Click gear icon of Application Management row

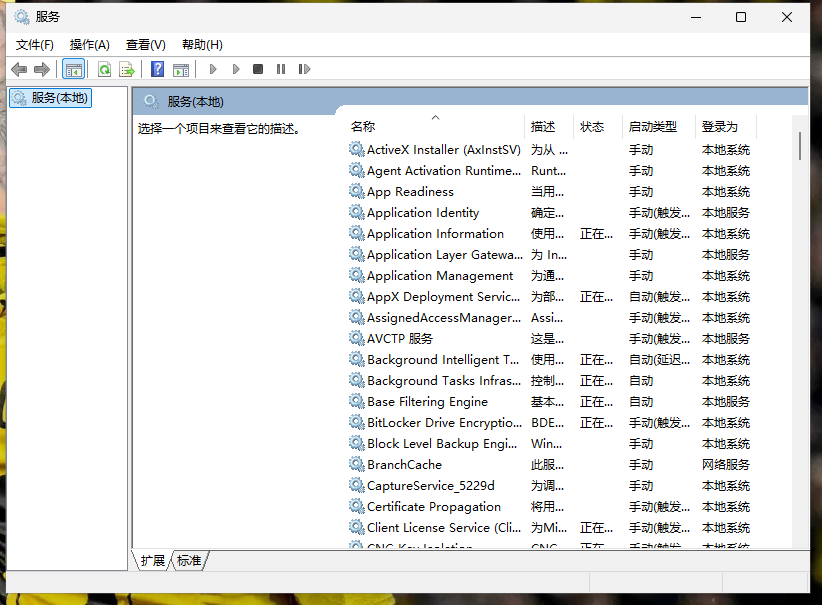tap(356, 275)
